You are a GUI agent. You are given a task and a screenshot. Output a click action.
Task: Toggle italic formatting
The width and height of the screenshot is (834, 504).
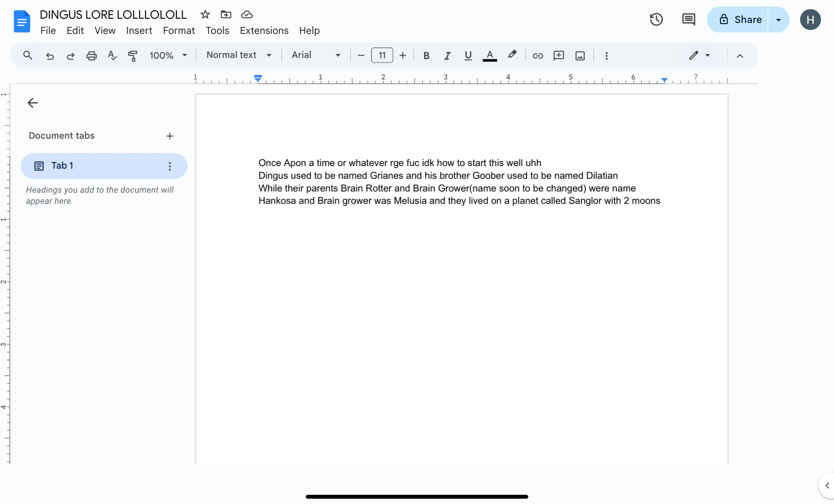click(447, 55)
